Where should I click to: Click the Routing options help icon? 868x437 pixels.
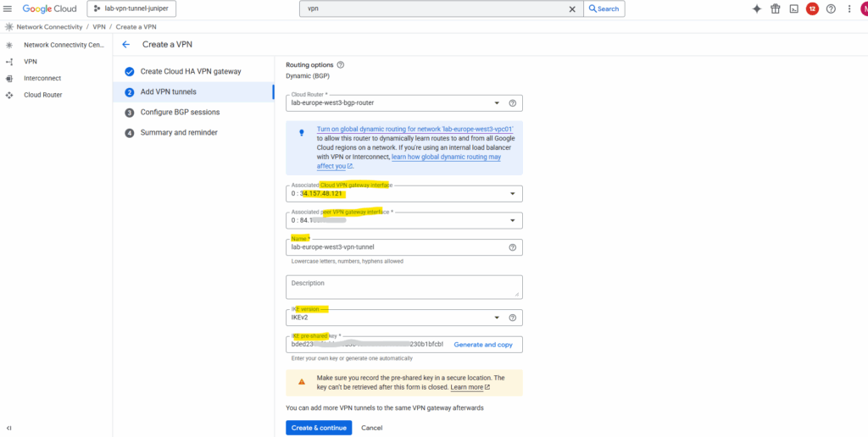tap(341, 64)
